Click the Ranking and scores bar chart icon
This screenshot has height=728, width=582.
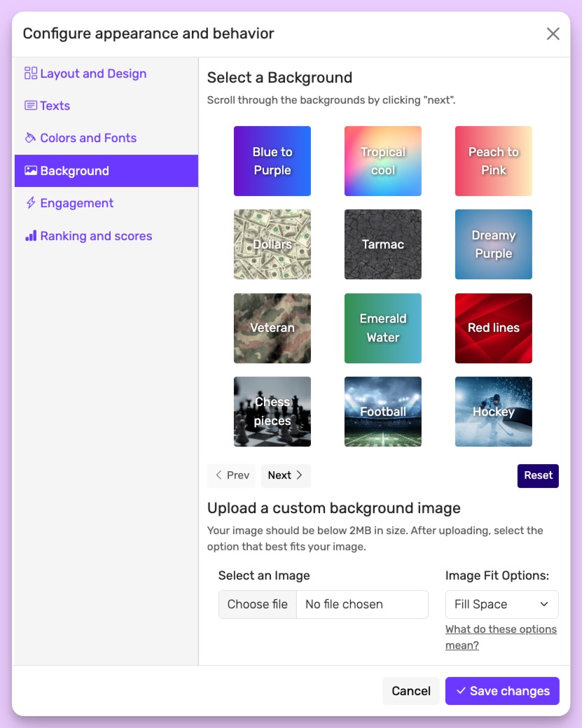[31, 236]
